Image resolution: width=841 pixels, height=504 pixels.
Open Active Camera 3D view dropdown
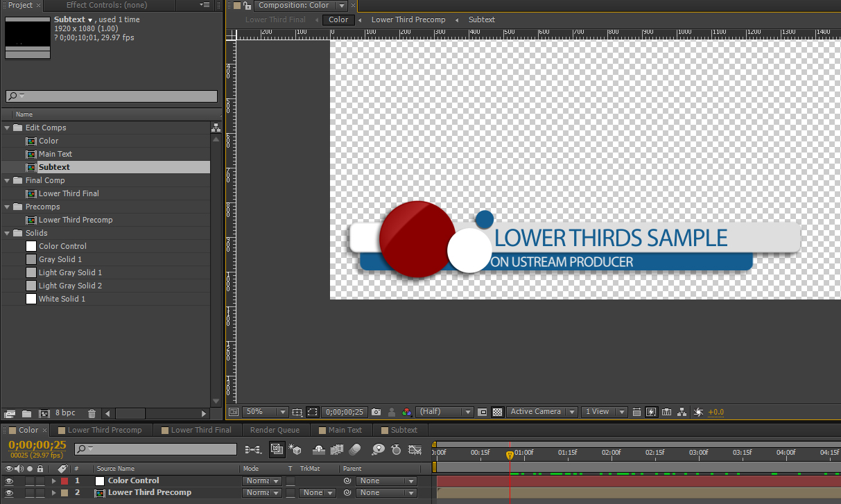click(x=542, y=412)
